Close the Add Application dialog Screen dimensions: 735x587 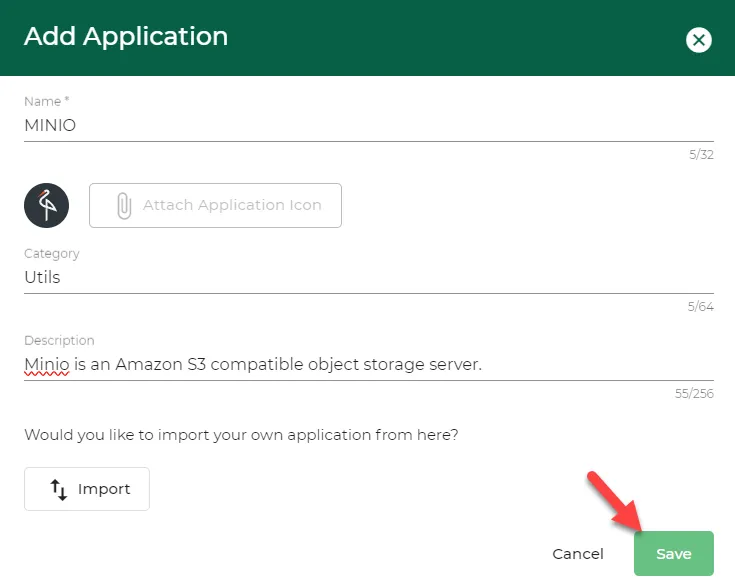click(x=698, y=40)
